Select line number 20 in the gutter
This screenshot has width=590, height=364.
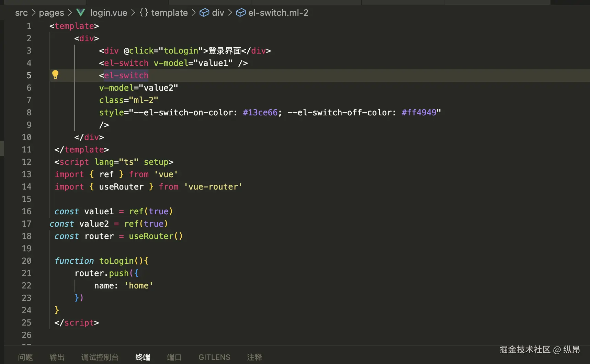tap(26, 261)
